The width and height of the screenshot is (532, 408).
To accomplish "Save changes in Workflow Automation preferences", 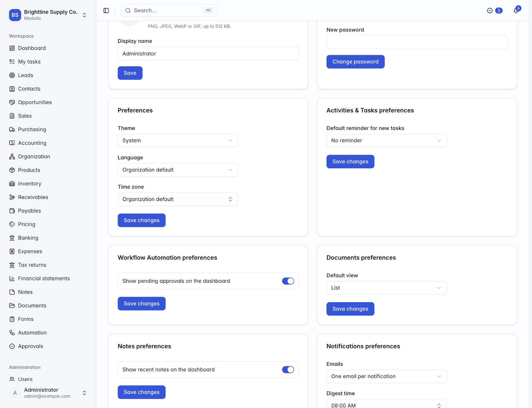I will tap(142, 304).
